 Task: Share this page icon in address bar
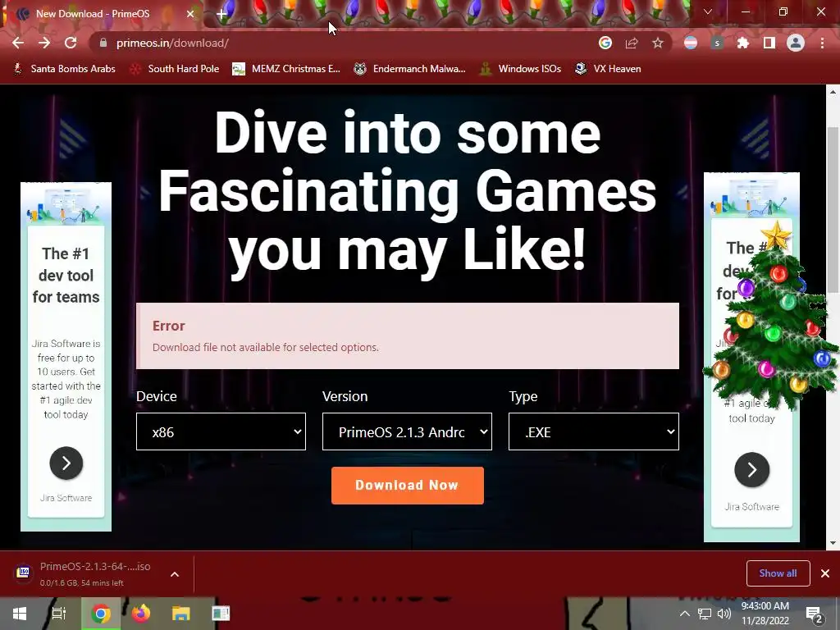tap(632, 43)
